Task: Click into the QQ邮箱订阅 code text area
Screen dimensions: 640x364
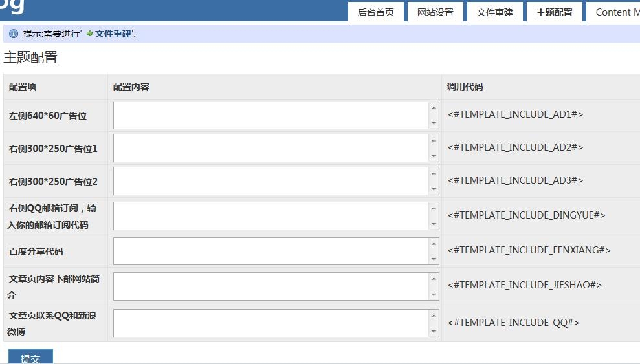Action: pyautogui.click(x=276, y=216)
